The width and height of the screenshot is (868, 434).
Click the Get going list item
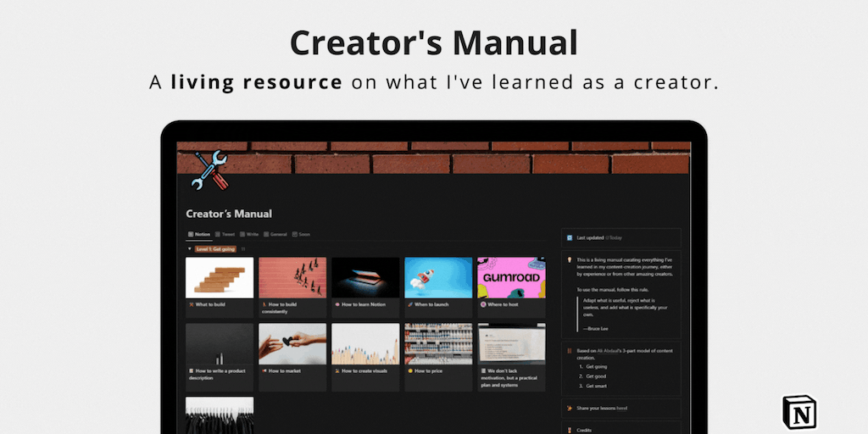point(597,366)
